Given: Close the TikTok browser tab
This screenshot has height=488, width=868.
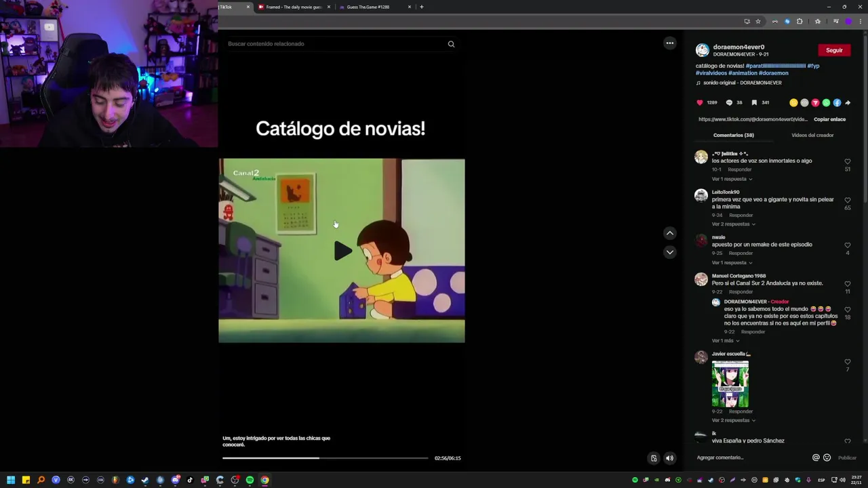Looking at the screenshot, I should [x=248, y=7].
